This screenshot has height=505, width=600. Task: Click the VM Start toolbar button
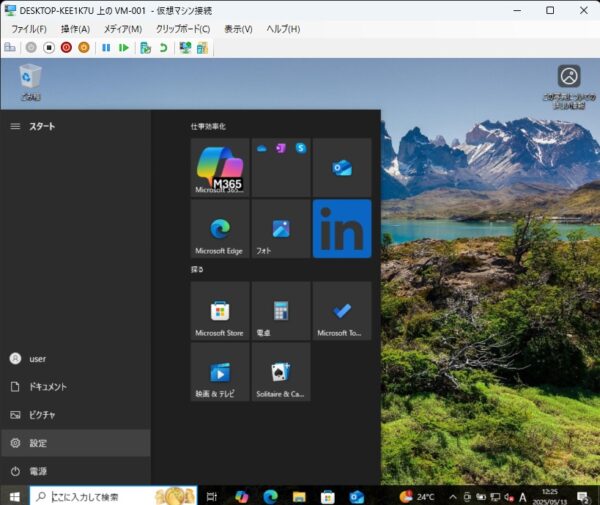[x=31, y=47]
